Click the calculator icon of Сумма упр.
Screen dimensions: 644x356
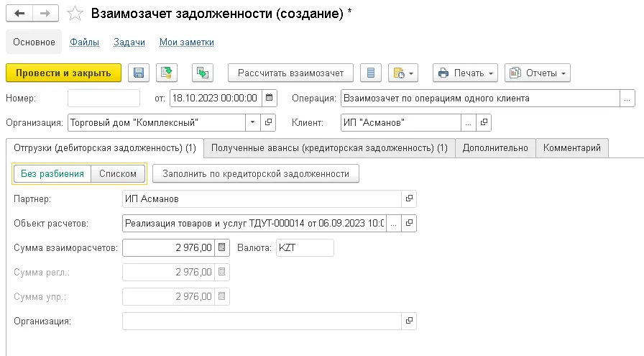pyautogui.click(x=222, y=296)
